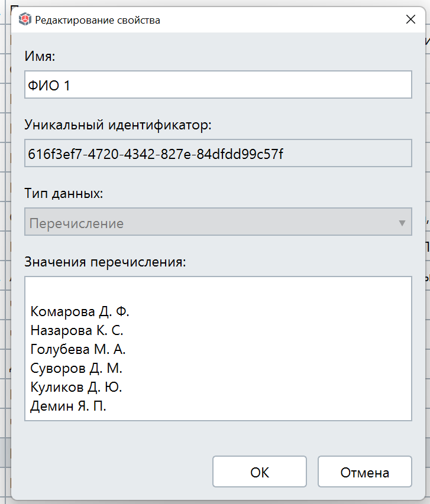This screenshot has height=504, width=430.
Task: Pick the Голубева М. А. value
Action: tap(78, 349)
